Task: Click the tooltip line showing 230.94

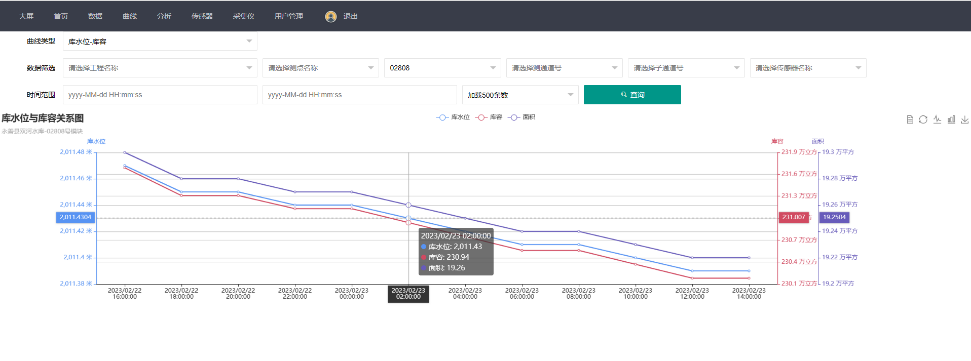Action: pyautogui.click(x=445, y=257)
